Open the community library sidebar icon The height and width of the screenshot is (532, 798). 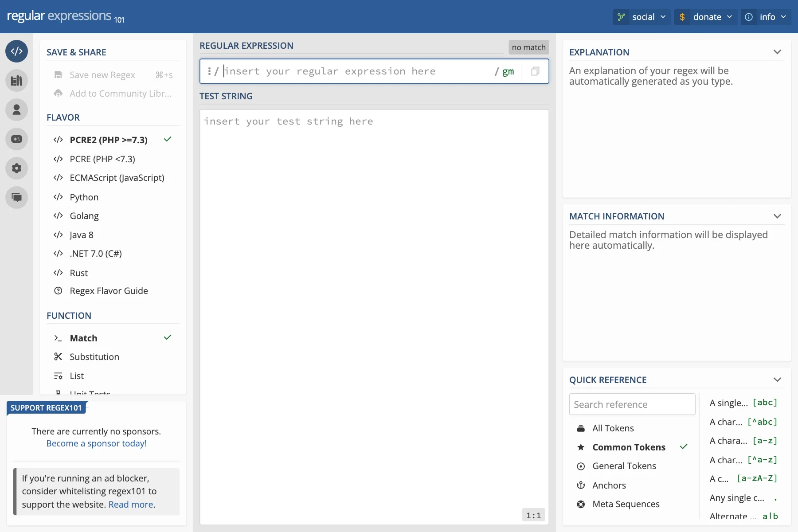click(16, 81)
